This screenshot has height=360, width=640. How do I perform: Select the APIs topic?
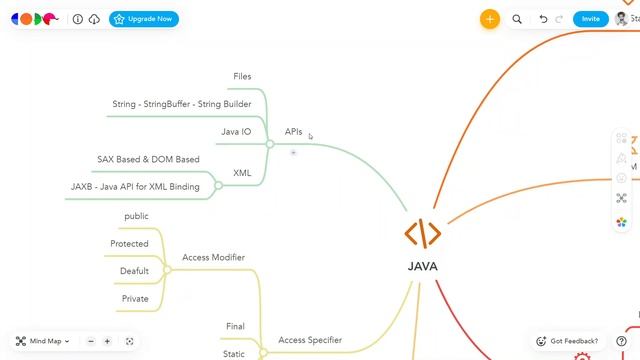pos(293,132)
